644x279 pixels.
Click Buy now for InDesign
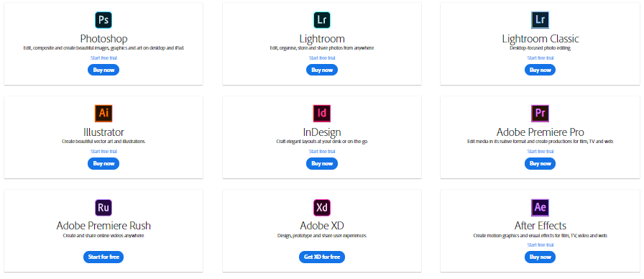(321, 163)
